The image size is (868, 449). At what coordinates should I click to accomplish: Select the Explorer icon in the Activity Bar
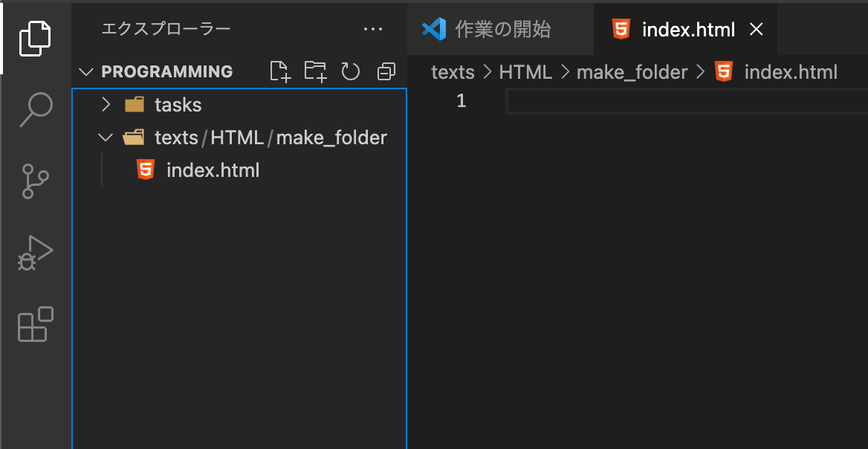point(33,37)
